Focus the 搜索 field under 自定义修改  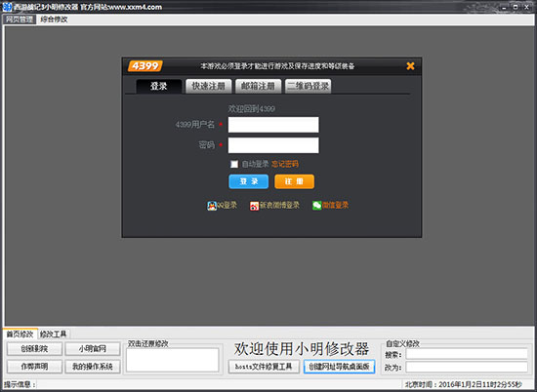point(467,354)
